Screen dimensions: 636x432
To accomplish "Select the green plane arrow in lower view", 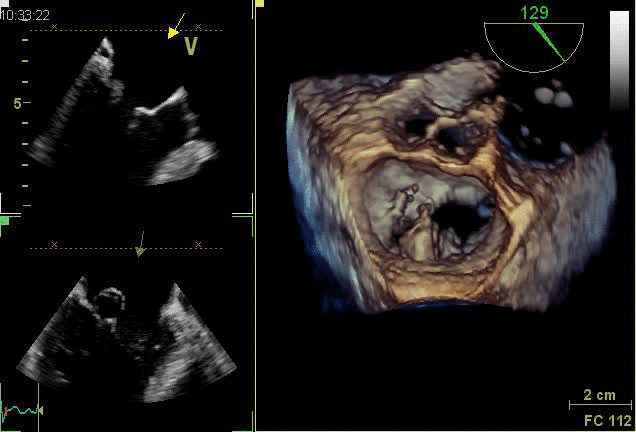I will [x=140, y=244].
